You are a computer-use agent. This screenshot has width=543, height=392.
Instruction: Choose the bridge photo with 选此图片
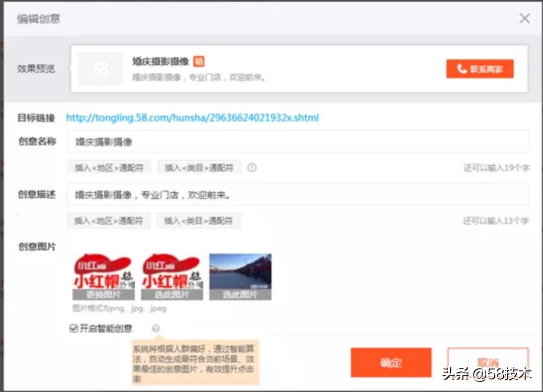(240, 295)
